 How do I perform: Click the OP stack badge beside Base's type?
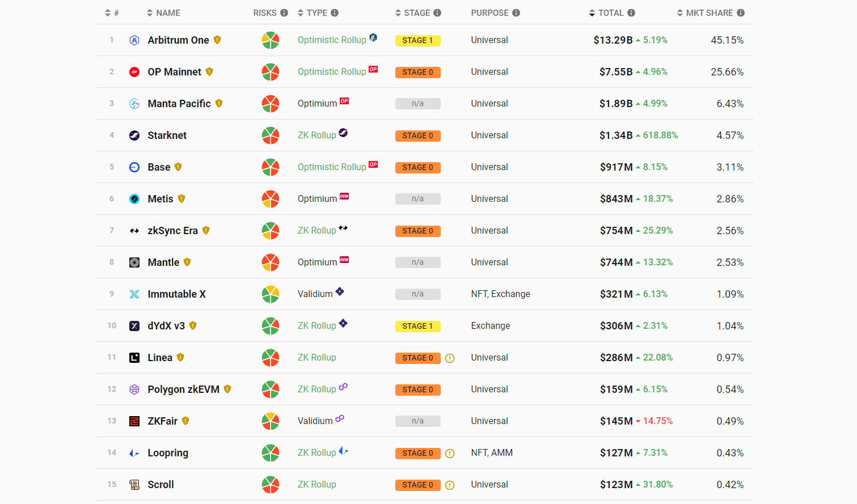pos(373,165)
